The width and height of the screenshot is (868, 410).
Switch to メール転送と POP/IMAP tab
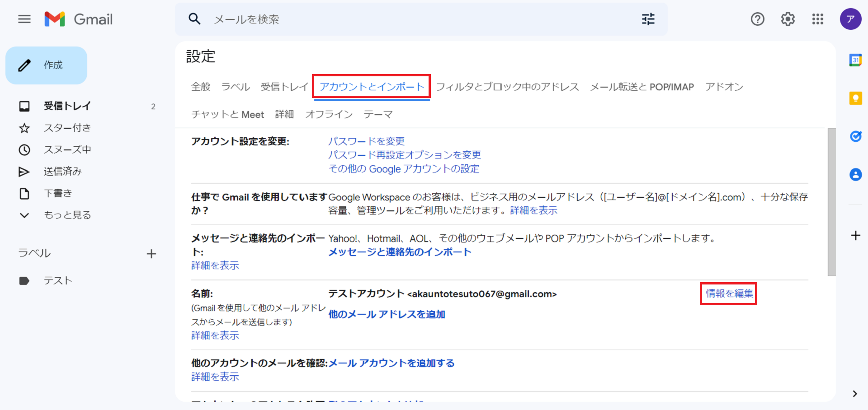tap(642, 87)
